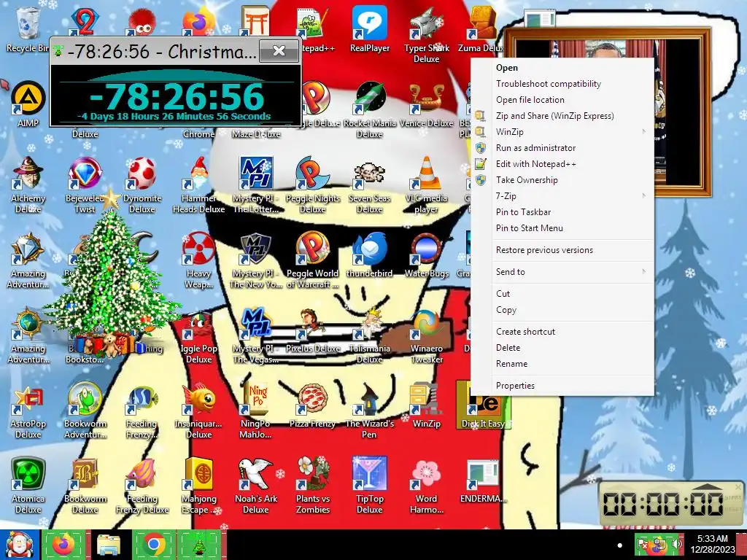
Task: Choose Delete in context menu
Action: (x=562, y=348)
